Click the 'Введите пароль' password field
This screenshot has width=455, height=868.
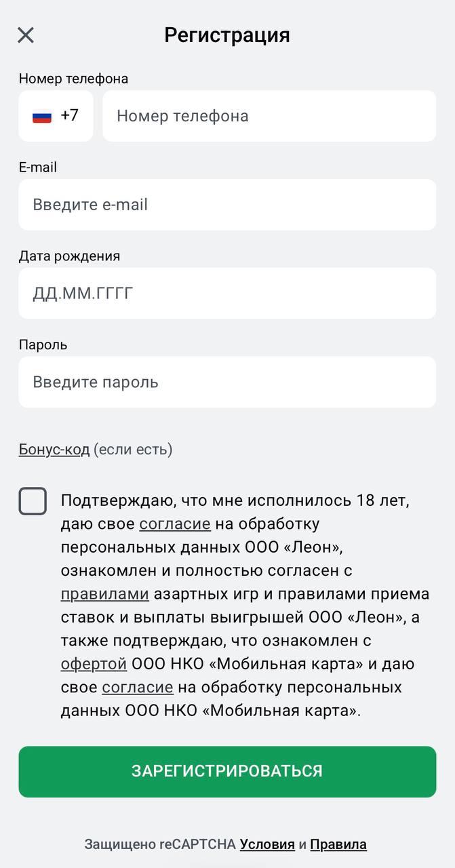tap(227, 382)
